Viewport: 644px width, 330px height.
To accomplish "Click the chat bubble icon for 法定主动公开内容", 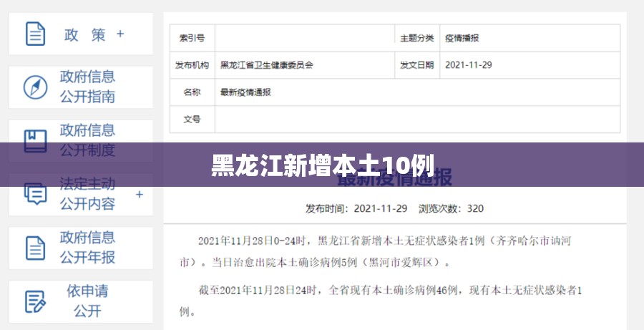I will (35, 195).
